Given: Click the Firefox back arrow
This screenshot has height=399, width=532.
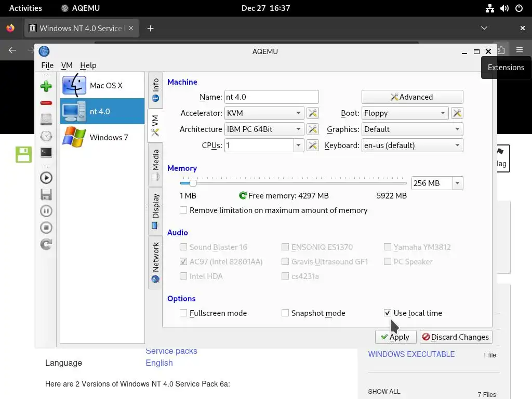Looking at the screenshot, I should 12,50.
